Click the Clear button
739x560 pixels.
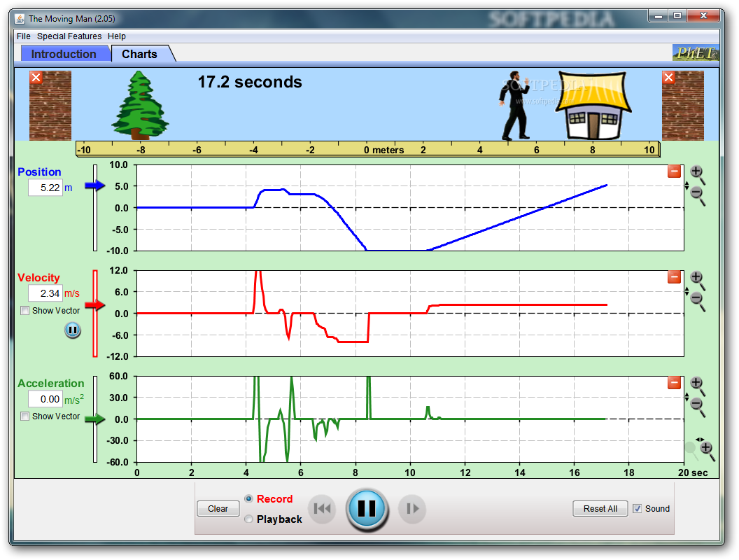(x=218, y=509)
